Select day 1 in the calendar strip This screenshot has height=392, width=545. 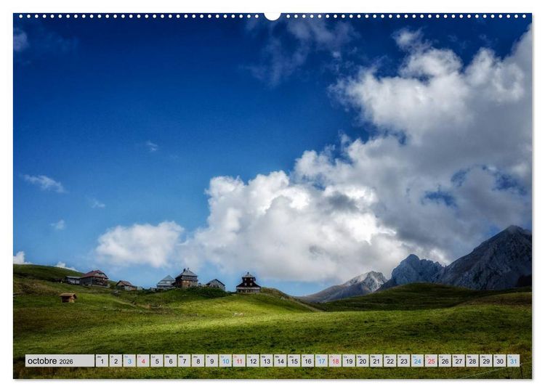point(102,361)
